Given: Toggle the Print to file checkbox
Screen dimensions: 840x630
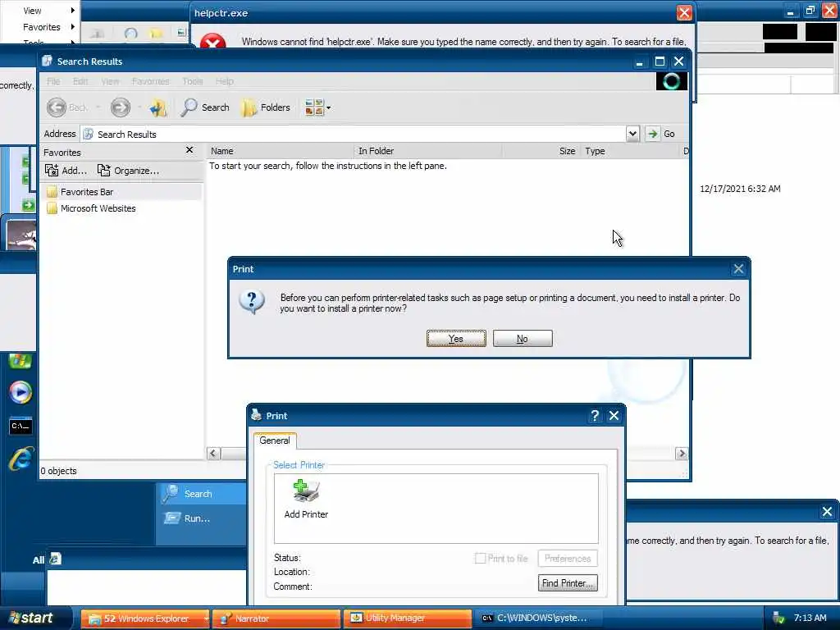Looking at the screenshot, I should 480,558.
